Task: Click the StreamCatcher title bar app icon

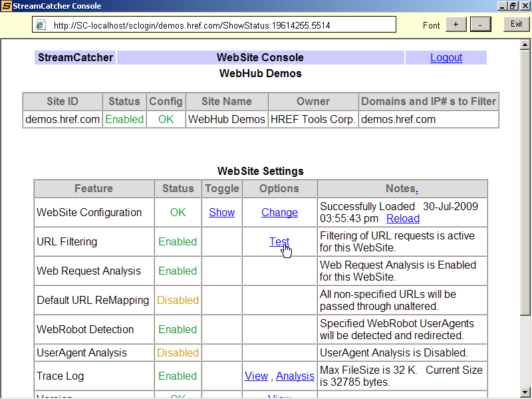Action: click(7, 6)
